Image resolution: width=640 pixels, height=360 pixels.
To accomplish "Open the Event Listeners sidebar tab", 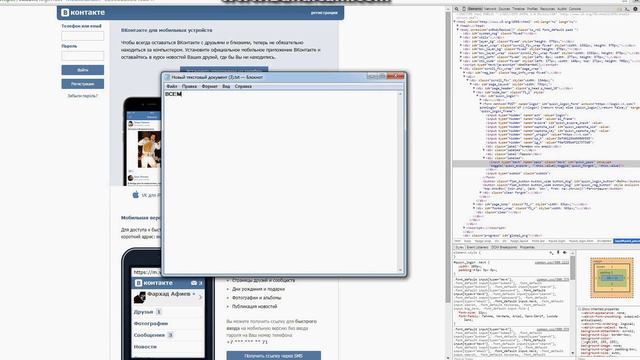I will (x=477, y=247).
